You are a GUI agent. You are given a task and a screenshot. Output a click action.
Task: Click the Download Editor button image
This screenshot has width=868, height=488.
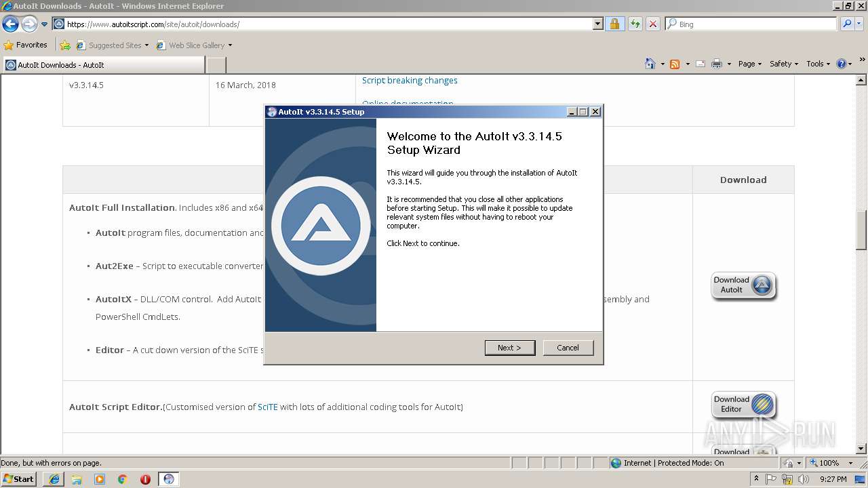tap(743, 405)
